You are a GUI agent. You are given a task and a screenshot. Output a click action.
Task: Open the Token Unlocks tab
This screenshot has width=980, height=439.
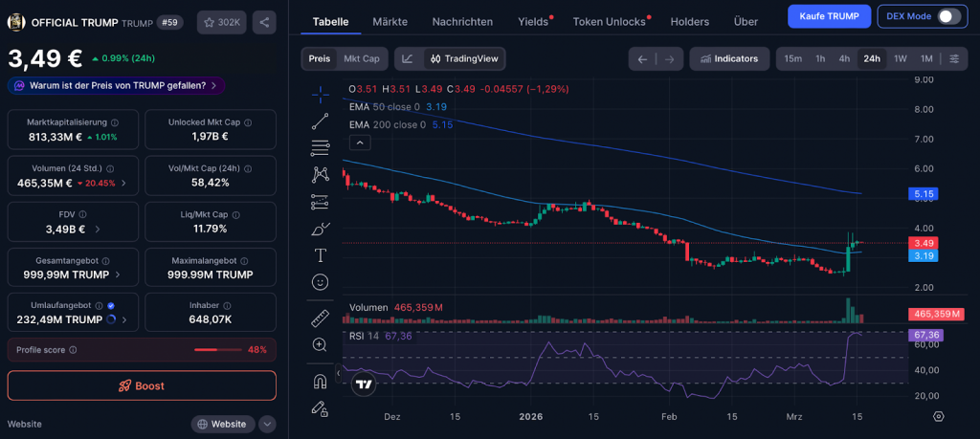609,21
